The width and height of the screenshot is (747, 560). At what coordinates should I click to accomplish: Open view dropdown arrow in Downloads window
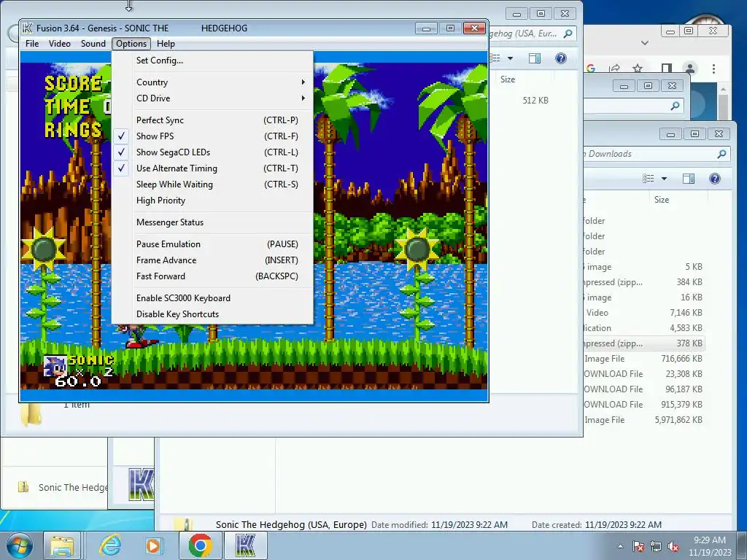[664, 179]
